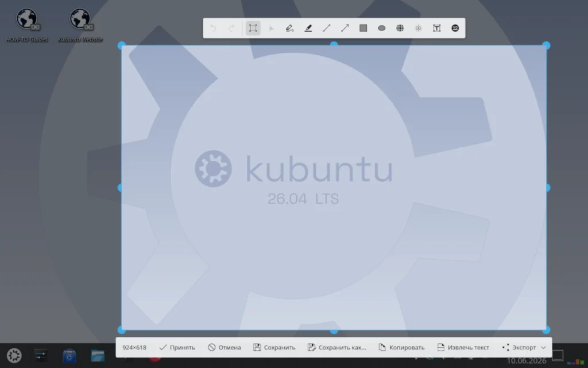
Task: Choose the arrow-pointer Select tool
Action: click(x=271, y=28)
